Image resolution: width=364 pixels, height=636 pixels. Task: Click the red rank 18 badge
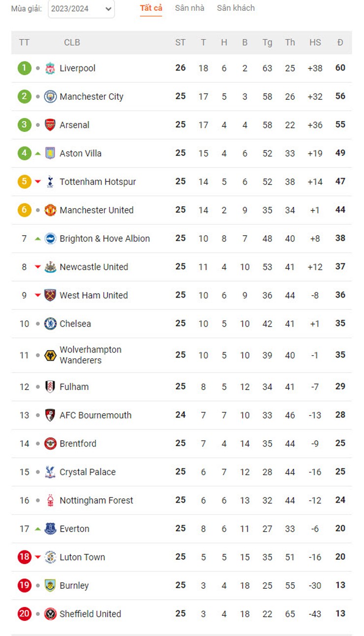(x=24, y=557)
